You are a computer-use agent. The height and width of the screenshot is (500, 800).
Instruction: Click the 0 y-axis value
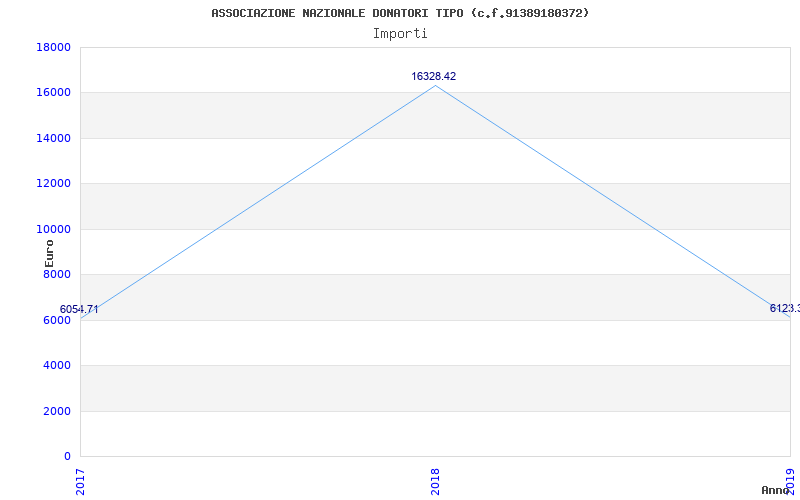67,456
